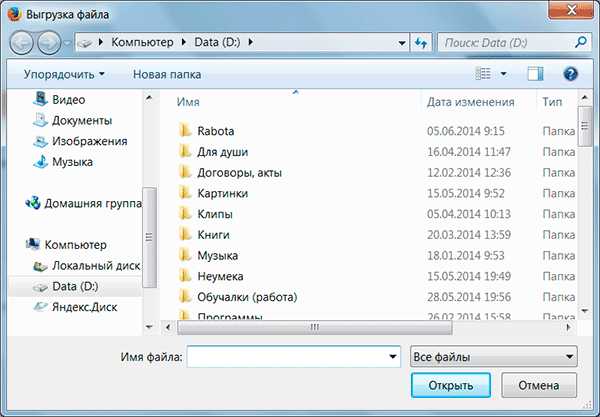Toggle the preview pane icon
Viewport: 600px width, 417px height.
point(535,74)
